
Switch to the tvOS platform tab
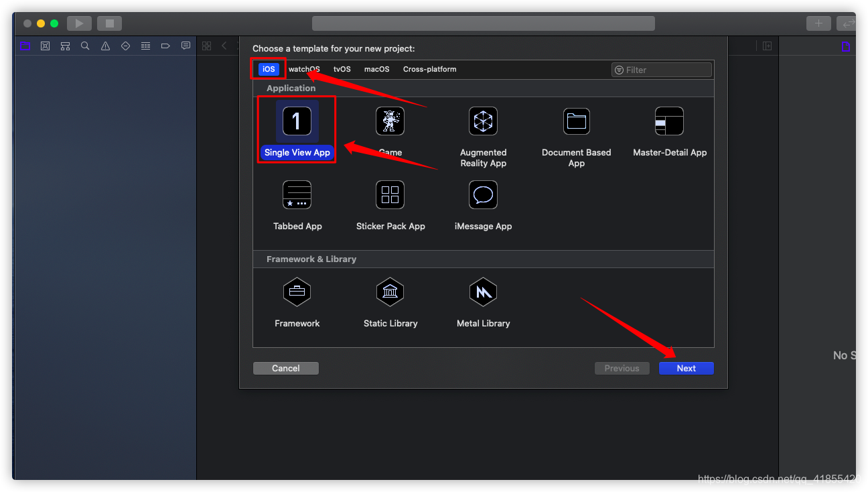[342, 69]
